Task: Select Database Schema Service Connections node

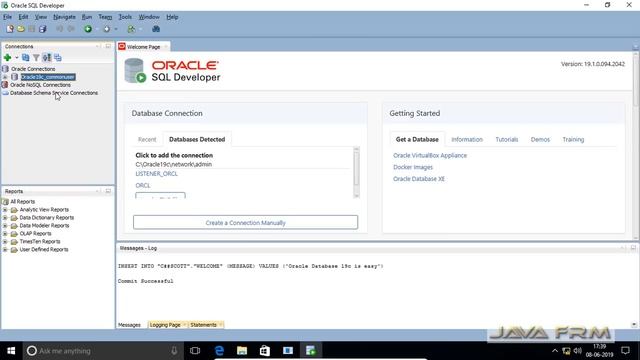Action: tap(54, 93)
